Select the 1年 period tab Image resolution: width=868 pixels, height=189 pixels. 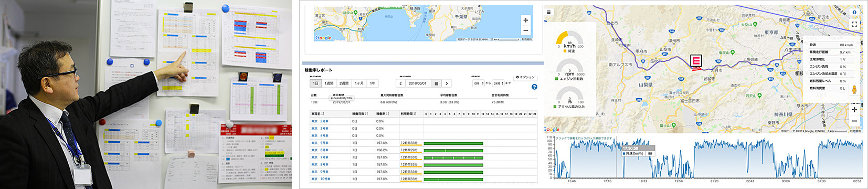[x=372, y=83]
